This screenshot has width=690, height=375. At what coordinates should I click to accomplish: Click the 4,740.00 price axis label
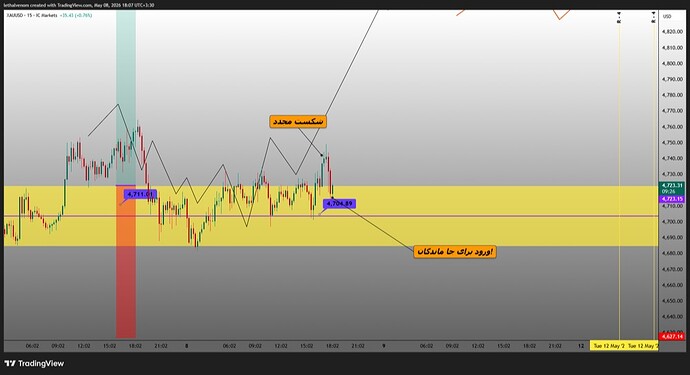pos(672,158)
